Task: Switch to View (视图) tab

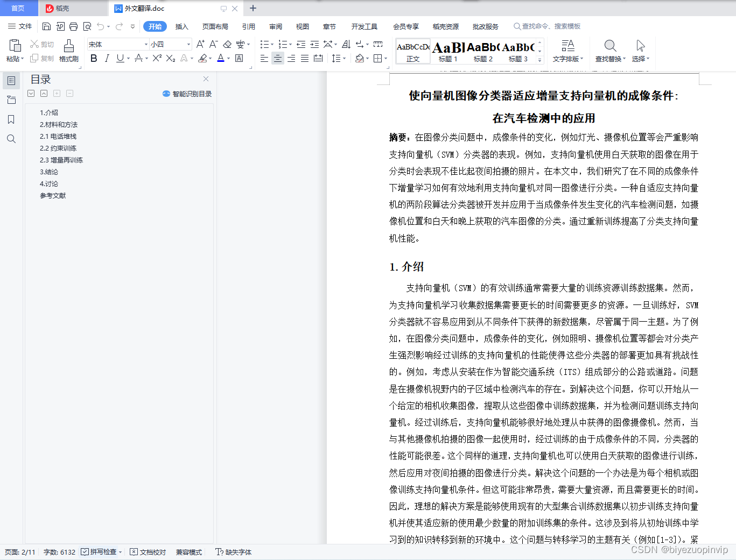Action: tap(303, 26)
